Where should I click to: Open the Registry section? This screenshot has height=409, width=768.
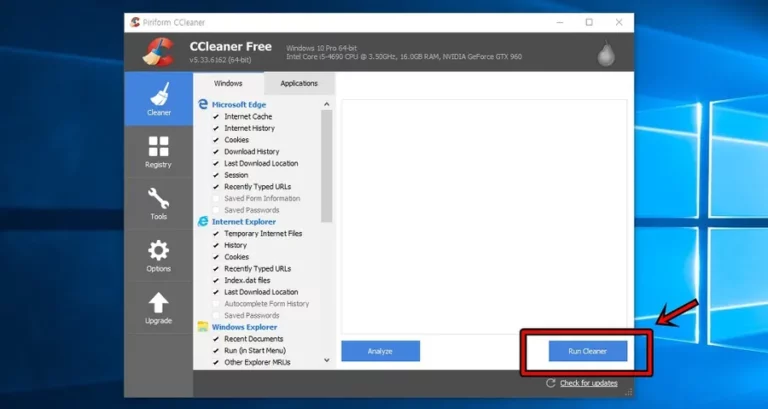point(158,152)
